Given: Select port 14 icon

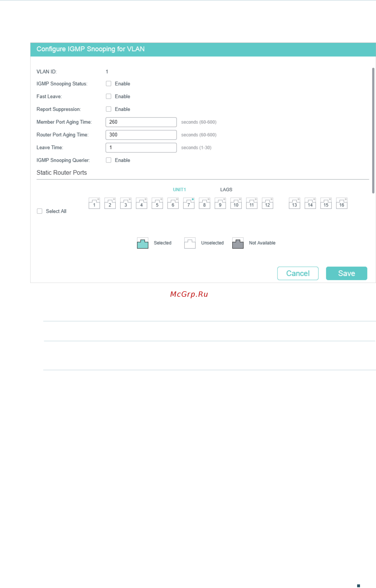Looking at the screenshot, I should 310,203.
